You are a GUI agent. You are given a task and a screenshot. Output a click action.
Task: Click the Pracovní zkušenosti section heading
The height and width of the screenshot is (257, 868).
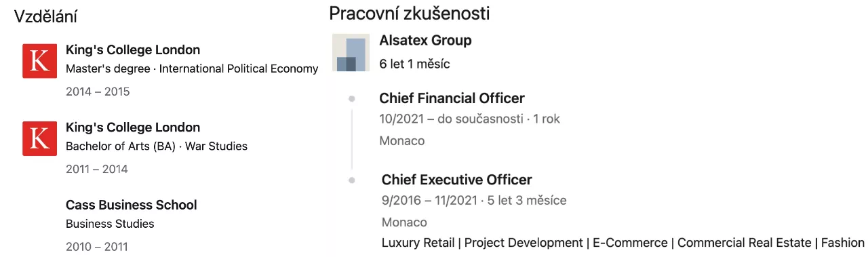[x=410, y=13]
